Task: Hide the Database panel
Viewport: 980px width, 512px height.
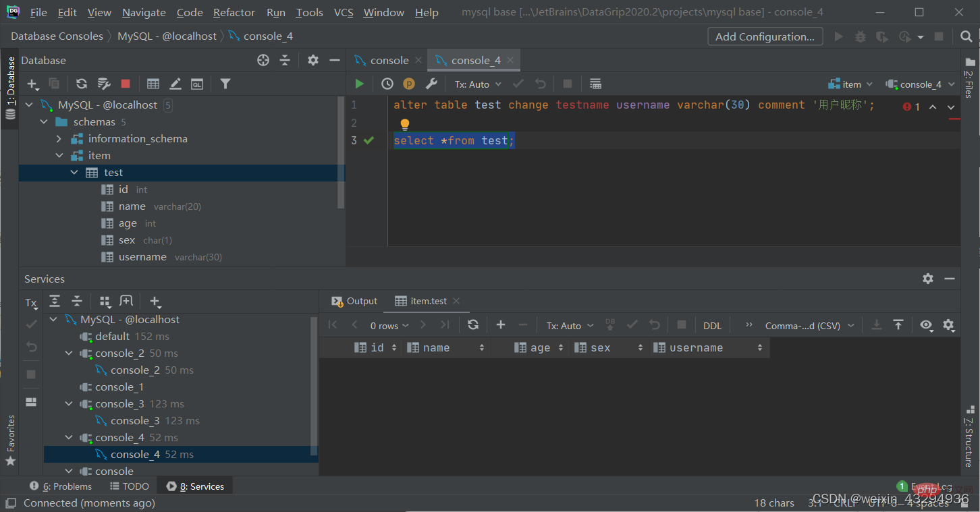Action: click(x=335, y=60)
